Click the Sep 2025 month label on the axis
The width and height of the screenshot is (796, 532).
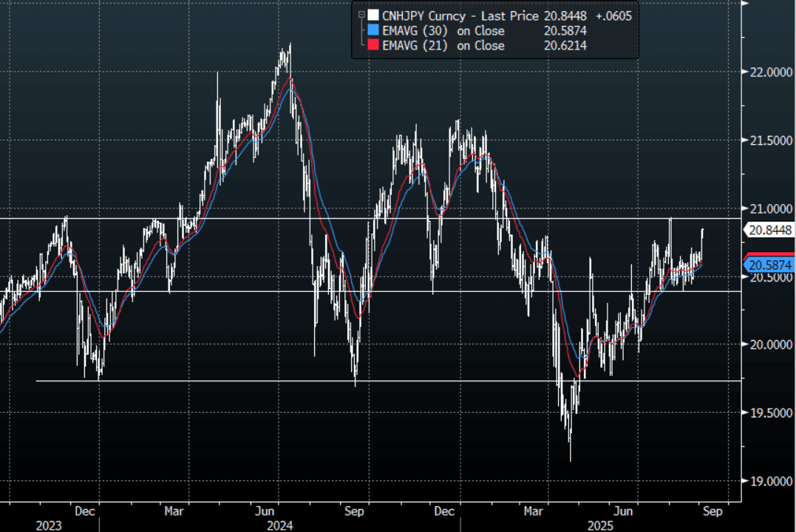pyautogui.click(x=713, y=511)
